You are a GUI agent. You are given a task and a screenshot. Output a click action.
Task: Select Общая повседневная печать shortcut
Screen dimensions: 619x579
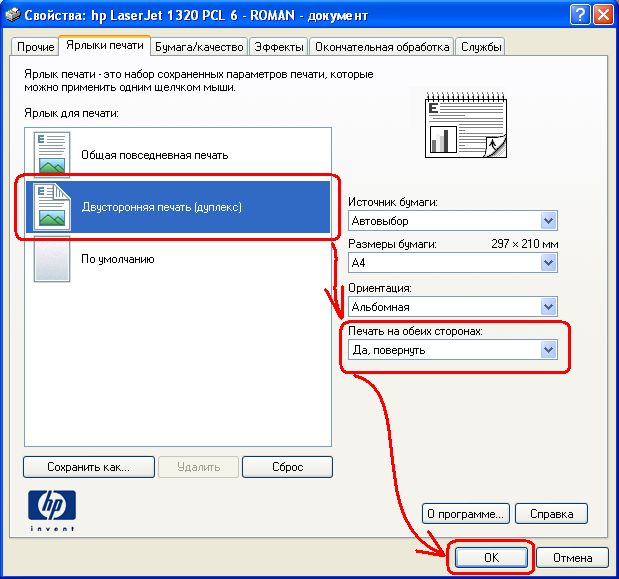(178, 155)
